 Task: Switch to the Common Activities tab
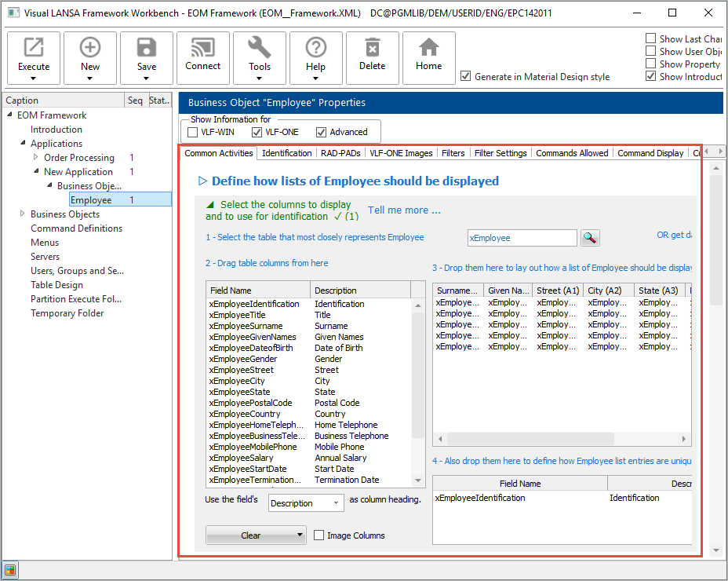pos(219,153)
